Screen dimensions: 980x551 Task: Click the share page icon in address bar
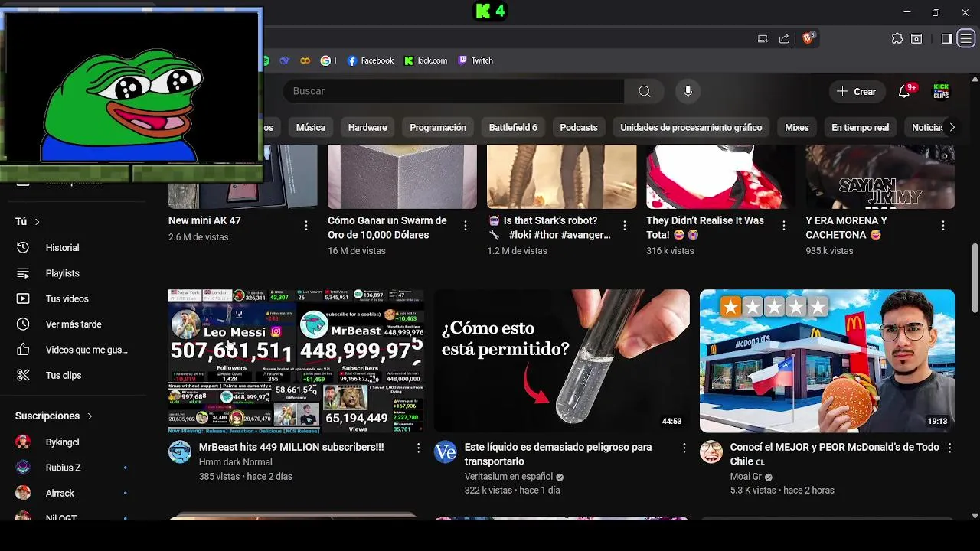[784, 38]
